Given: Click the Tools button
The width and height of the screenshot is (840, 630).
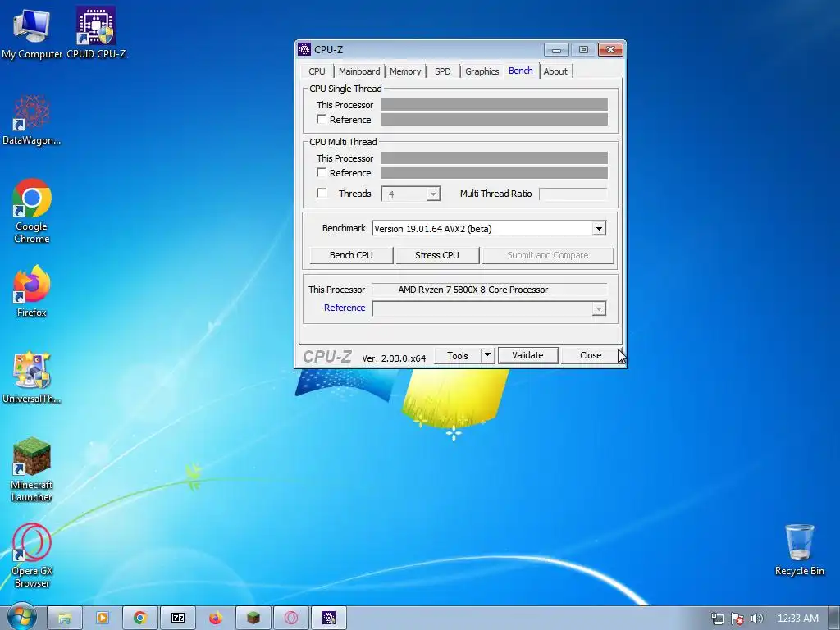Looking at the screenshot, I should coord(458,356).
